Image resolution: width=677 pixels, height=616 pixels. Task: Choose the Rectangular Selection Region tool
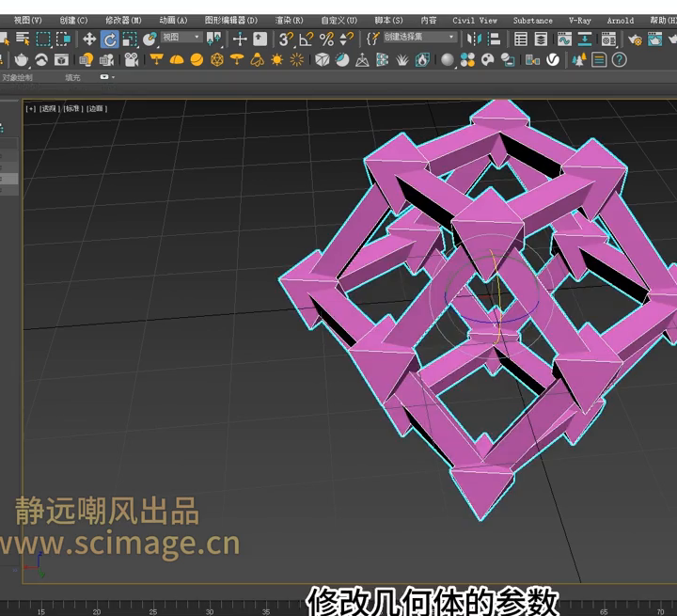43,39
